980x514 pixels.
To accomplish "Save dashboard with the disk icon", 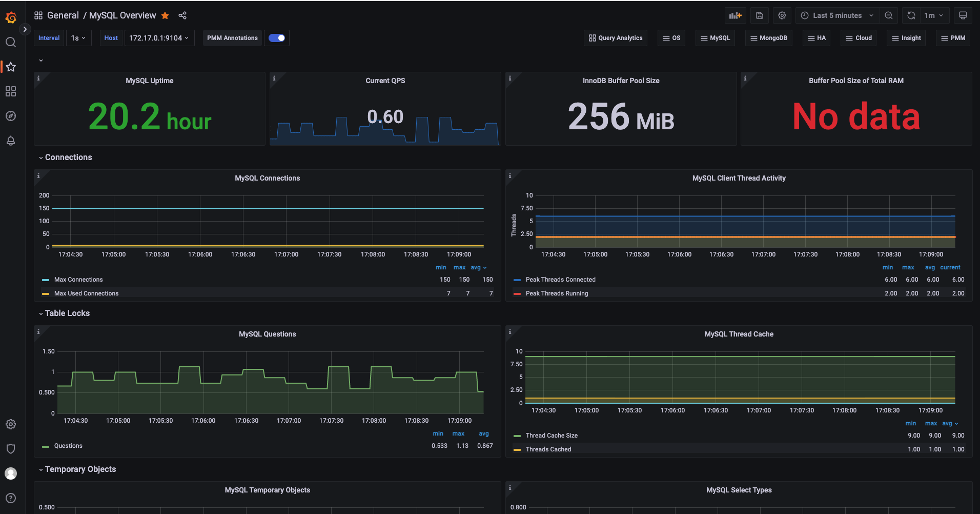I will tap(760, 15).
